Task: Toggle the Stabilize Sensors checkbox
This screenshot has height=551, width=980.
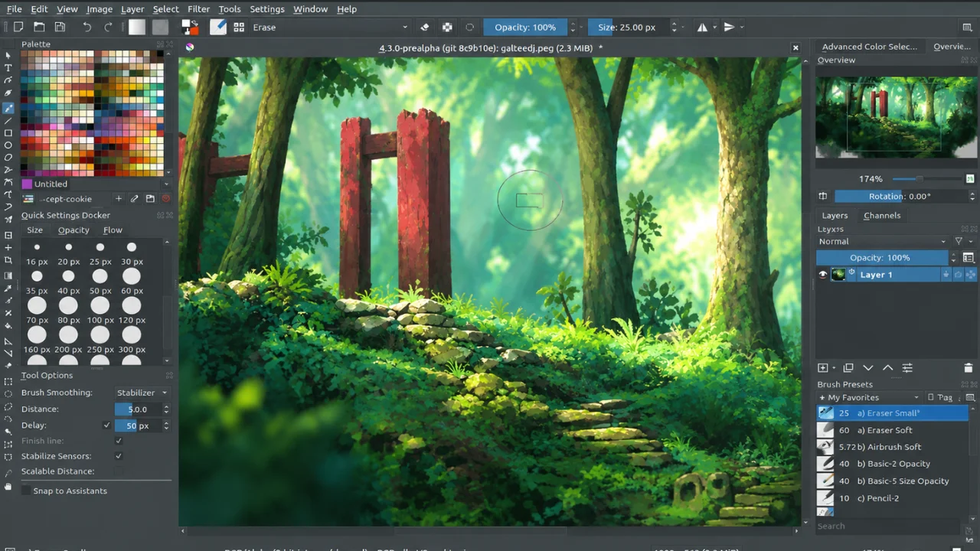Action: point(119,456)
